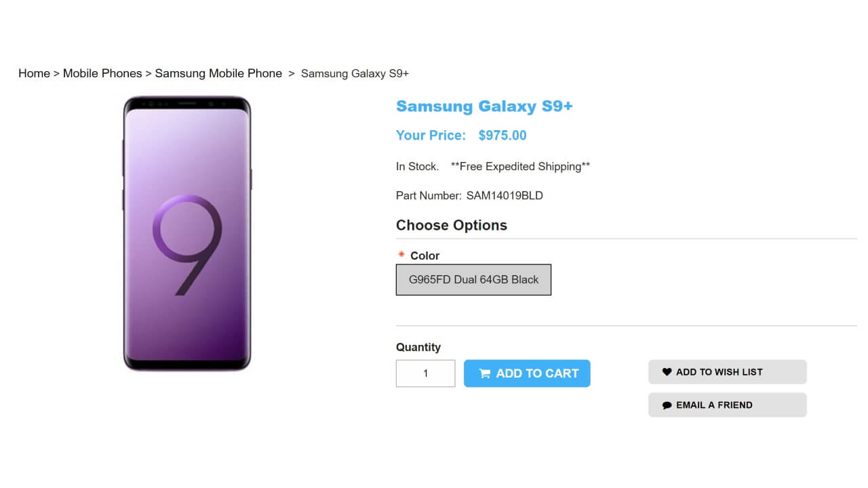Screen dimensions: 868x488
Task: Click the Email a Friend button
Action: [x=727, y=405]
